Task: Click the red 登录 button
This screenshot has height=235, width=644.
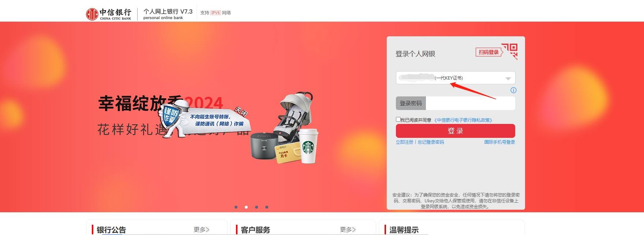Action: [x=456, y=131]
